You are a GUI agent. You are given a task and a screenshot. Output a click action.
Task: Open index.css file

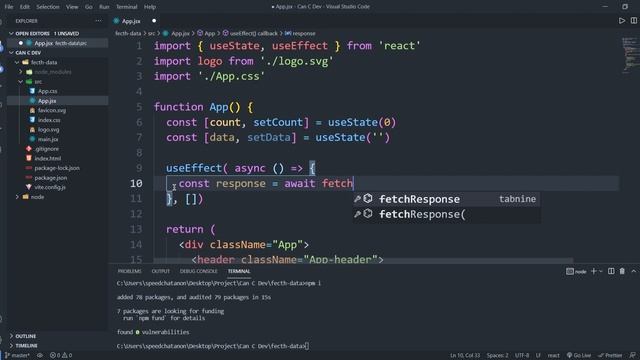[49, 120]
